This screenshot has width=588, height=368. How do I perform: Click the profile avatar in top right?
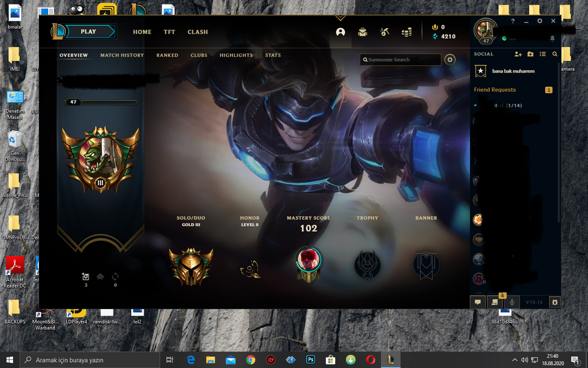(486, 31)
